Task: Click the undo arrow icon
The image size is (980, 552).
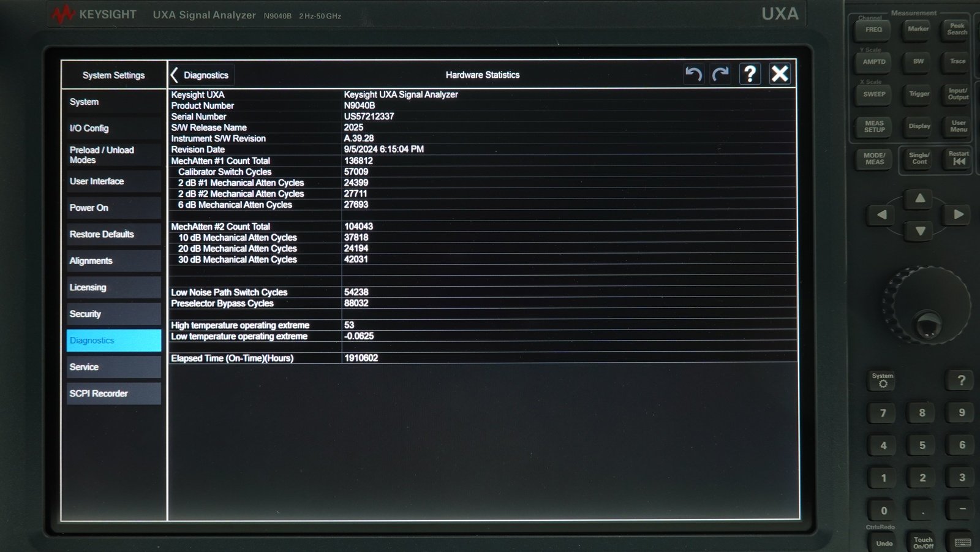Action: (693, 74)
